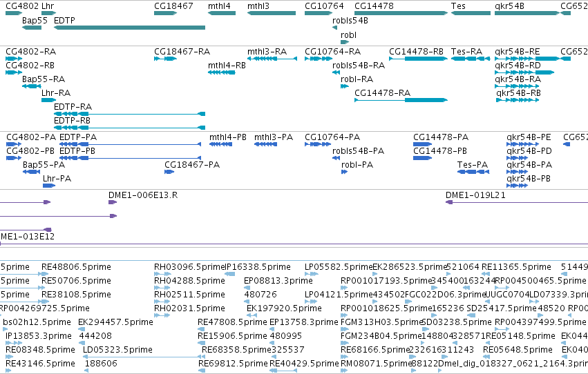Select the RE48806.5prime EST label

[76, 267]
